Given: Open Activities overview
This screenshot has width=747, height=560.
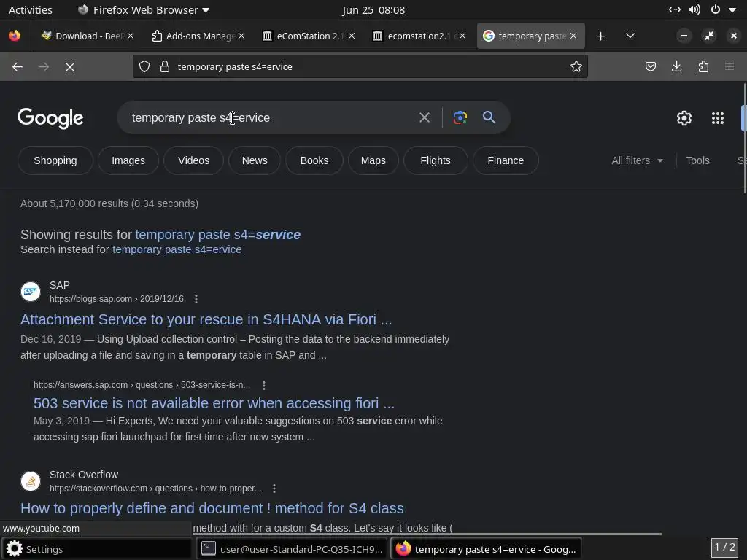Looking at the screenshot, I should (x=31, y=10).
